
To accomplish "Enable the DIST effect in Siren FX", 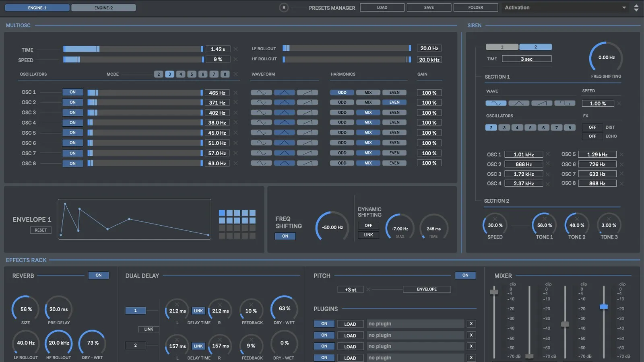I will click(x=592, y=128).
